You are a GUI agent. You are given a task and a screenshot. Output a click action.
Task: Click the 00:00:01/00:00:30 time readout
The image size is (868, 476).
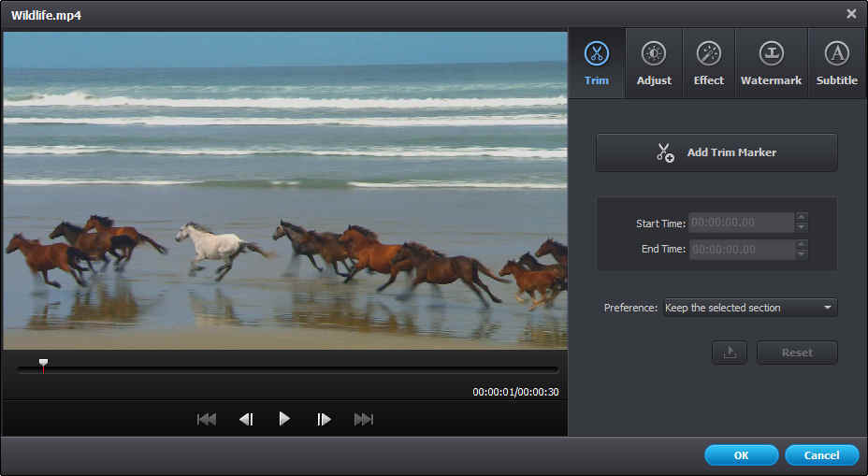515,392
